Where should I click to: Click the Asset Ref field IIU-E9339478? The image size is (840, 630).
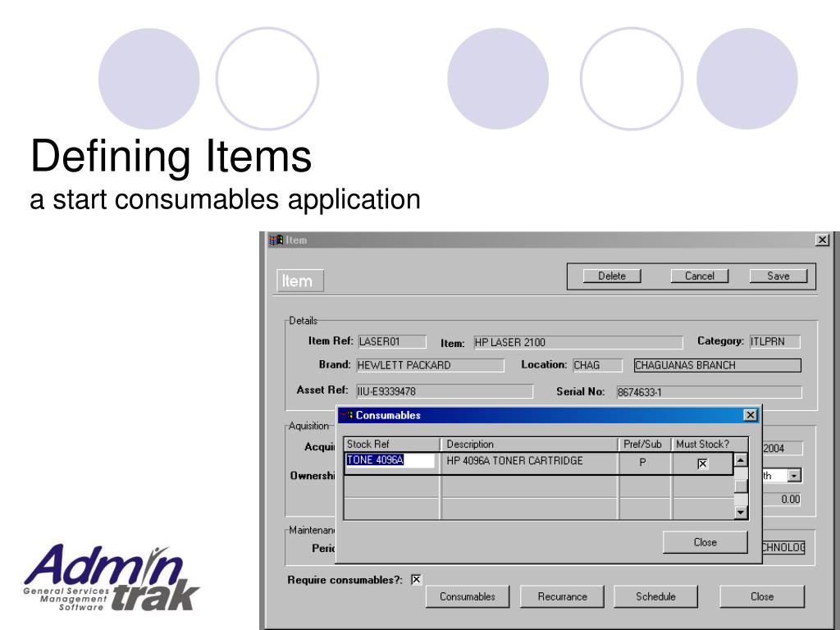point(445,391)
